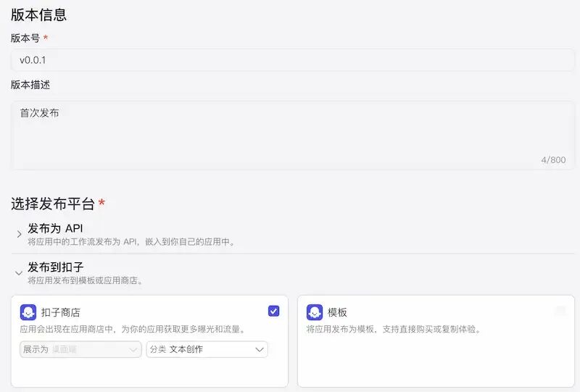The height and width of the screenshot is (392, 580).
Task: Click the 发布为 API heading
Action: point(55,228)
